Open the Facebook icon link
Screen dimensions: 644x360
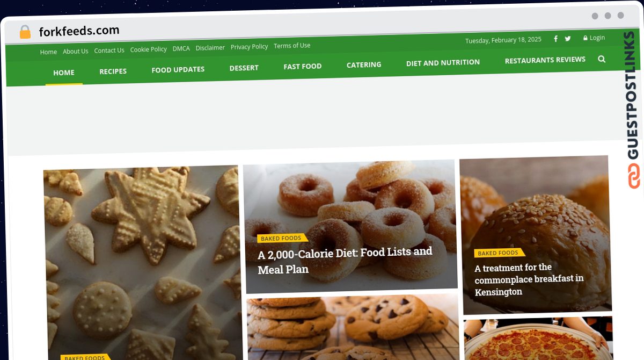[555, 39]
